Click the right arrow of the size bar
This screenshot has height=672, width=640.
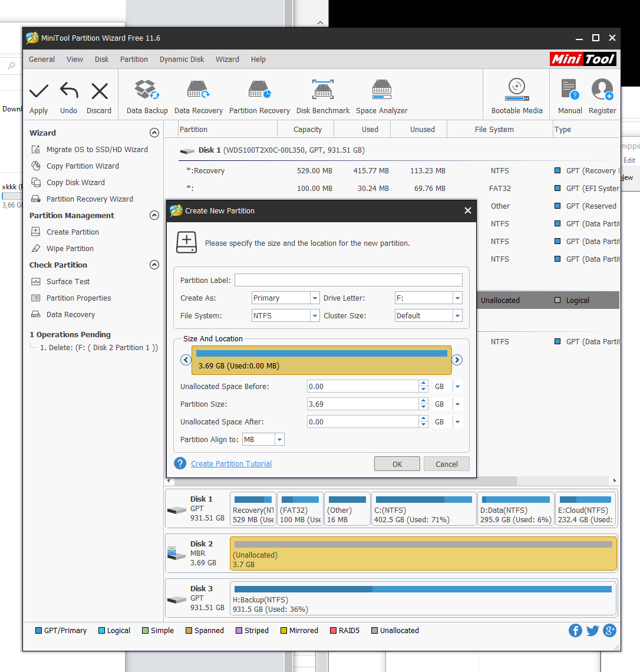point(457,360)
